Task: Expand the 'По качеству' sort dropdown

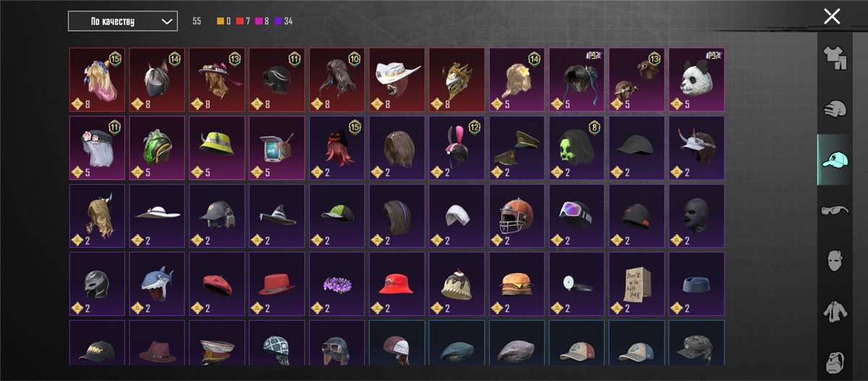Action: (x=122, y=21)
